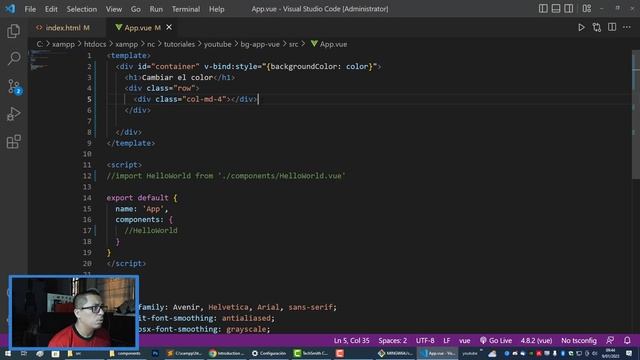
Task: Click the 'antialiased' value in the style block
Action: [246, 318]
